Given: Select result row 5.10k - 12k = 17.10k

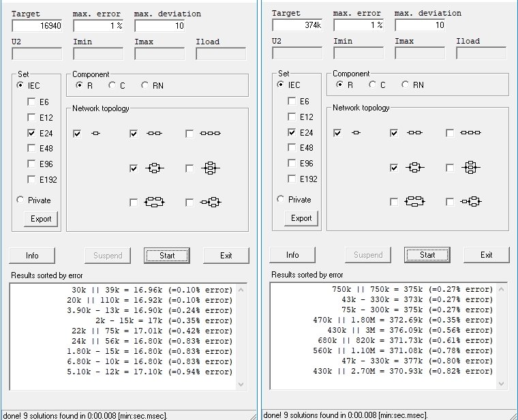Looking at the screenshot, I should 150,372.
